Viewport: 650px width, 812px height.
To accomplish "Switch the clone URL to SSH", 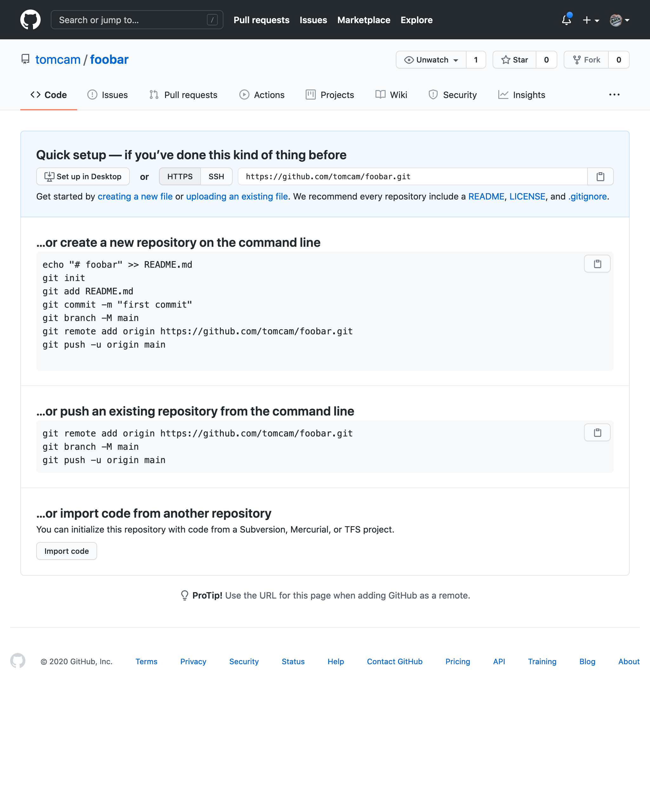I will (216, 176).
